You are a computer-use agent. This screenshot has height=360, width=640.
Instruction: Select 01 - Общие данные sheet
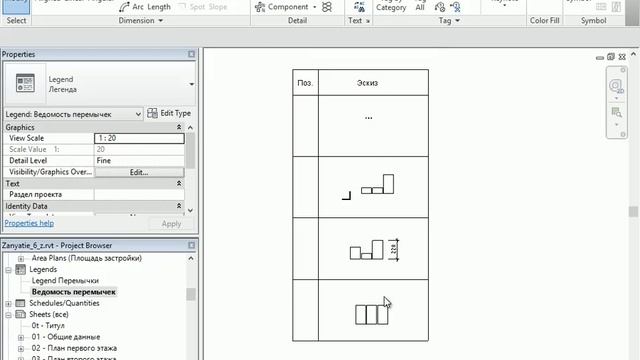click(x=65, y=337)
